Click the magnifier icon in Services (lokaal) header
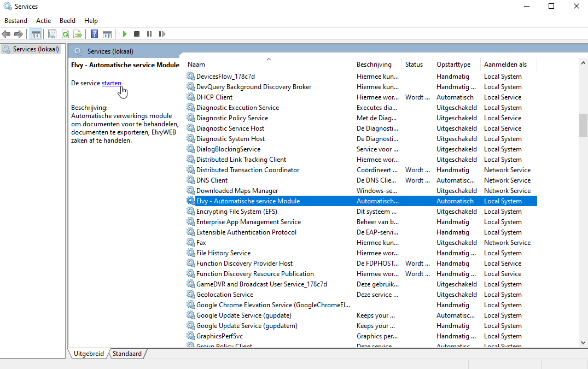 coord(78,51)
